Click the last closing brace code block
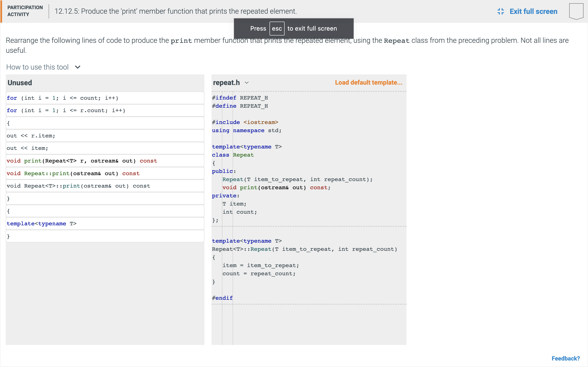This screenshot has height=367, width=588. coord(105,236)
